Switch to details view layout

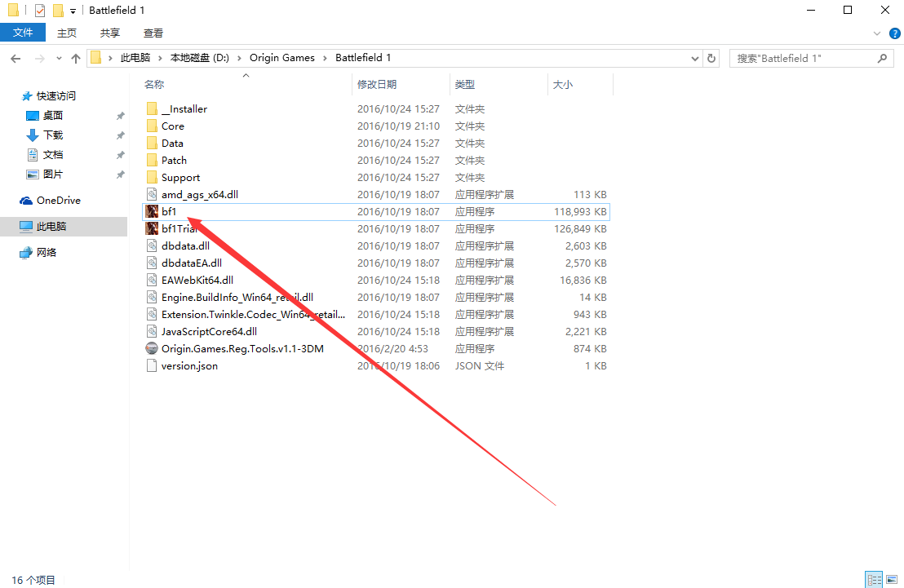[x=875, y=580]
